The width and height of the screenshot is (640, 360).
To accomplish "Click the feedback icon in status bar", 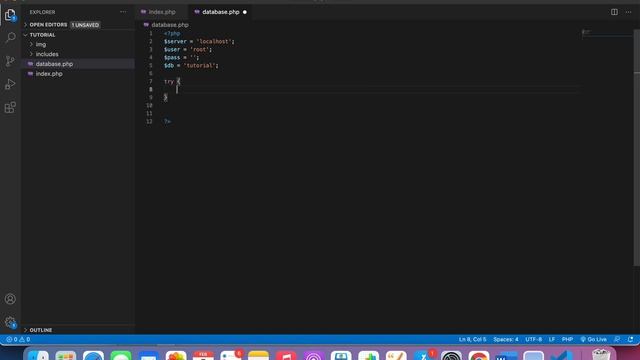I will 617,339.
